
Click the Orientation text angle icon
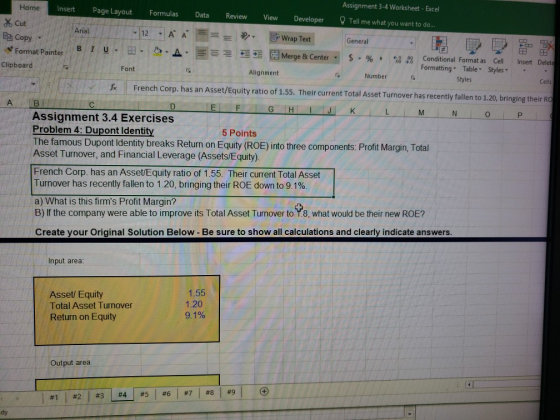tap(246, 36)
